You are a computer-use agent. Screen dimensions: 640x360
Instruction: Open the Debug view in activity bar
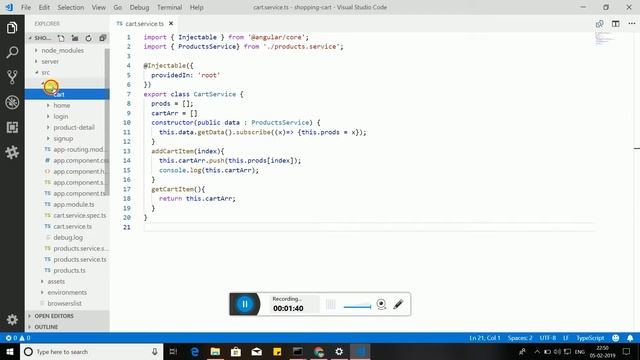pos(12,102)
